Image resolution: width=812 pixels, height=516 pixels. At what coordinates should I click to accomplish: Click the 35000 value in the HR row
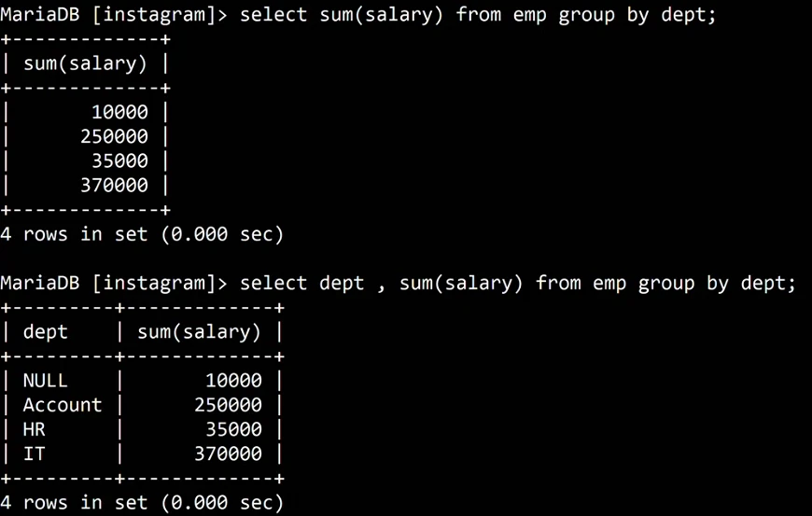(x=233, y=429)
